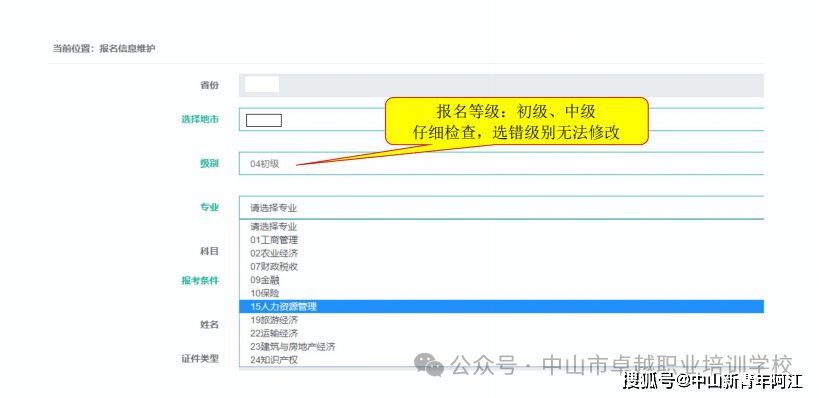This screenshot has height=398, width=819.
Task: Click the 姓名 label
Action: click(x=209, y=324)
